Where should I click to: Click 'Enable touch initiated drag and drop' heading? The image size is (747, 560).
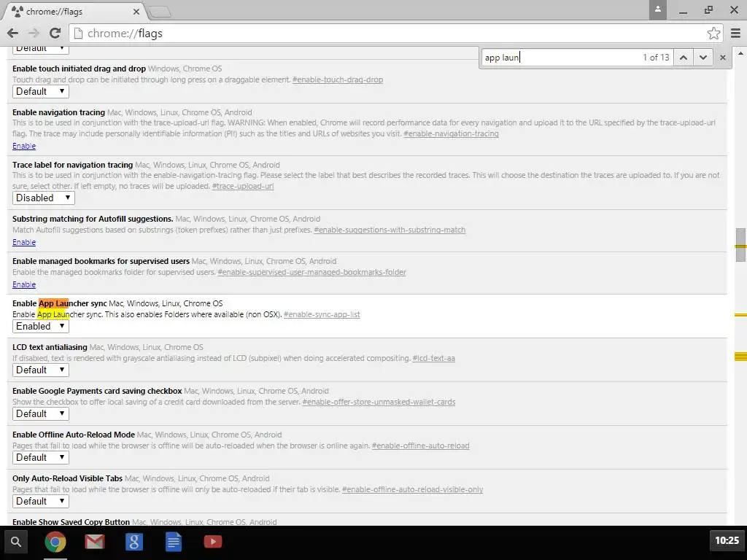[x=79, y=69]
